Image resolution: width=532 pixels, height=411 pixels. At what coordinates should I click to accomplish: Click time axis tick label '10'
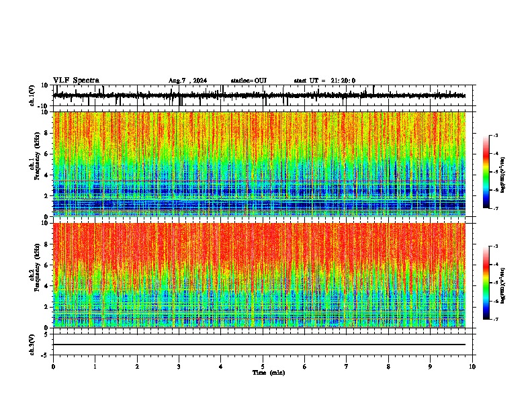pos(472,367)
